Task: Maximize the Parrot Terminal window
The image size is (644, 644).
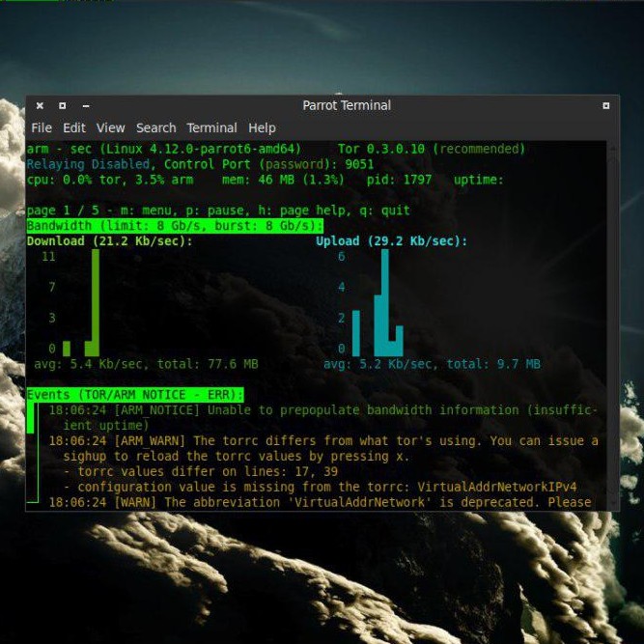Action: click(63, 106)
